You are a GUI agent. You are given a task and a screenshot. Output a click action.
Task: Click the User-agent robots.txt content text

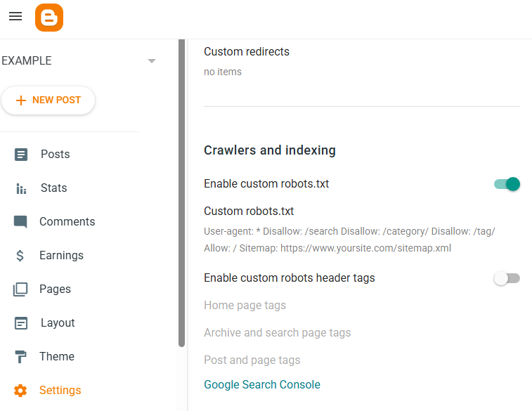[x=349, y=240]
